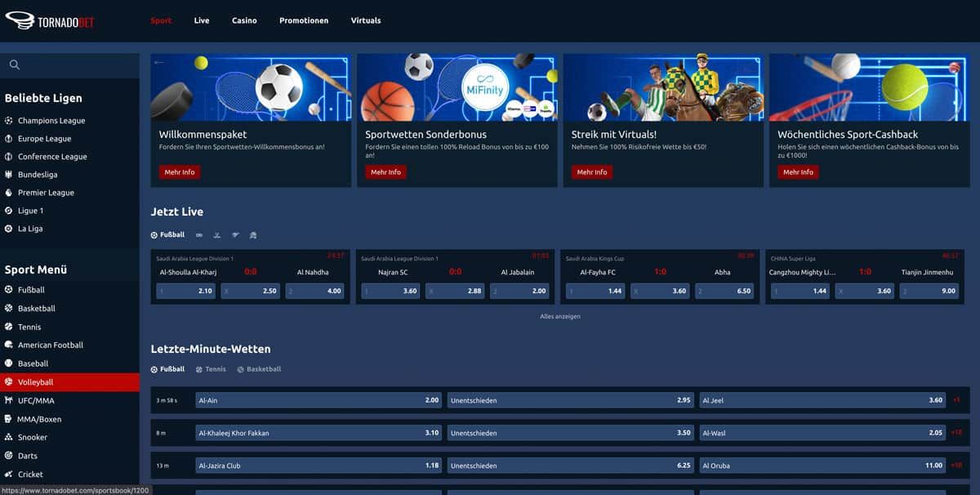Click the search magnifier icon in sidebar

[14, 65]
